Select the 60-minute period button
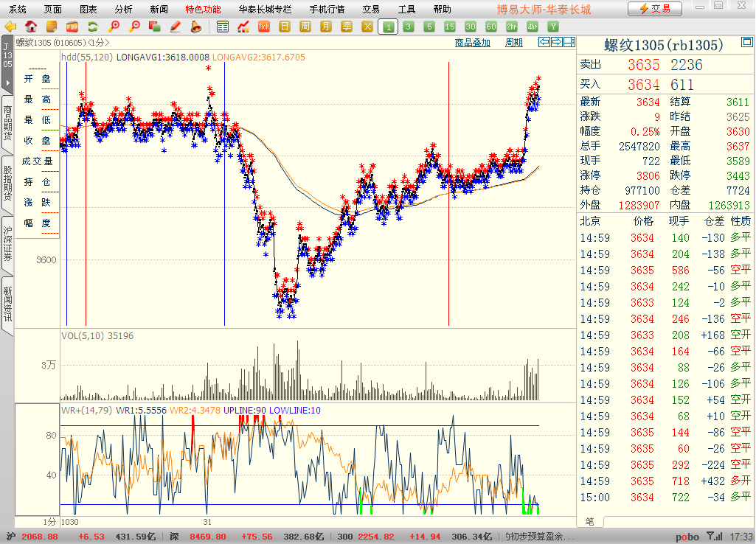Screen dimensions: 756x544 [491, 27]
